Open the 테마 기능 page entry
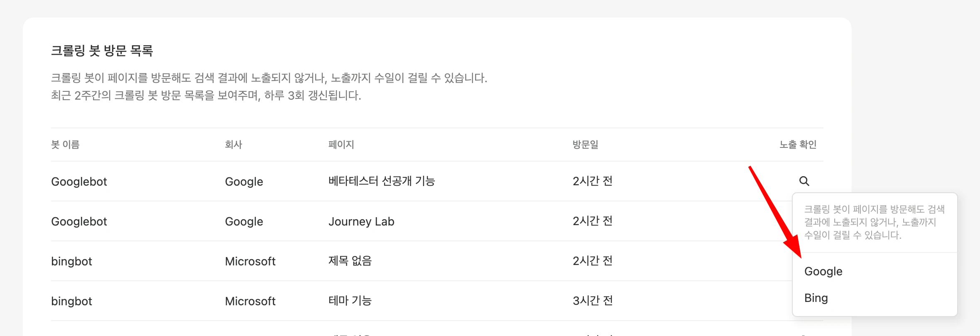This screenshot has height=336, width=980. pyautogui.click(x=350, y=301)
